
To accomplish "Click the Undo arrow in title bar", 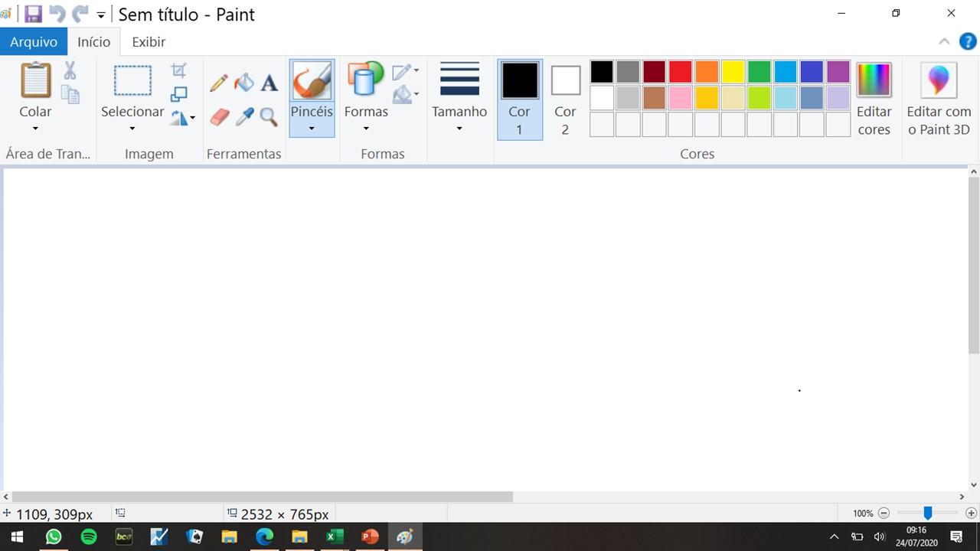I will [57, 14].
